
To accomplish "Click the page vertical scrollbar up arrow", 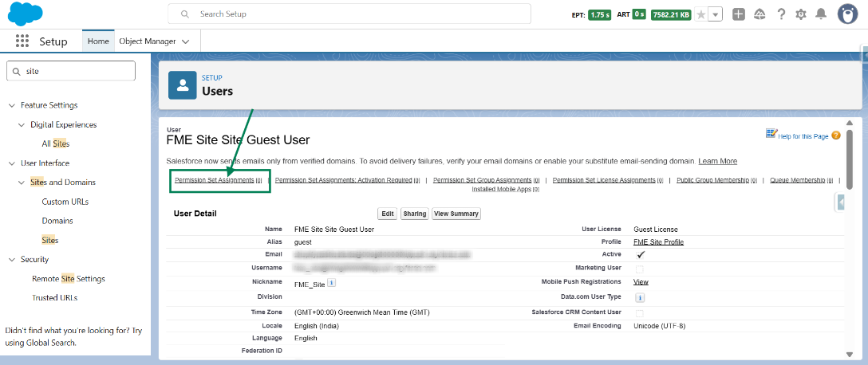I will pos(850,123).
